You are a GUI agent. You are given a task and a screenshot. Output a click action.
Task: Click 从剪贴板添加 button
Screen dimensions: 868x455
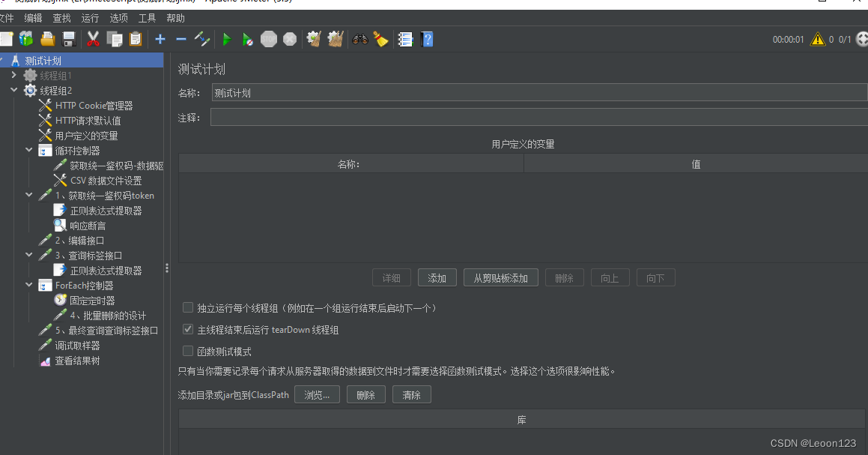coord(500,277)
